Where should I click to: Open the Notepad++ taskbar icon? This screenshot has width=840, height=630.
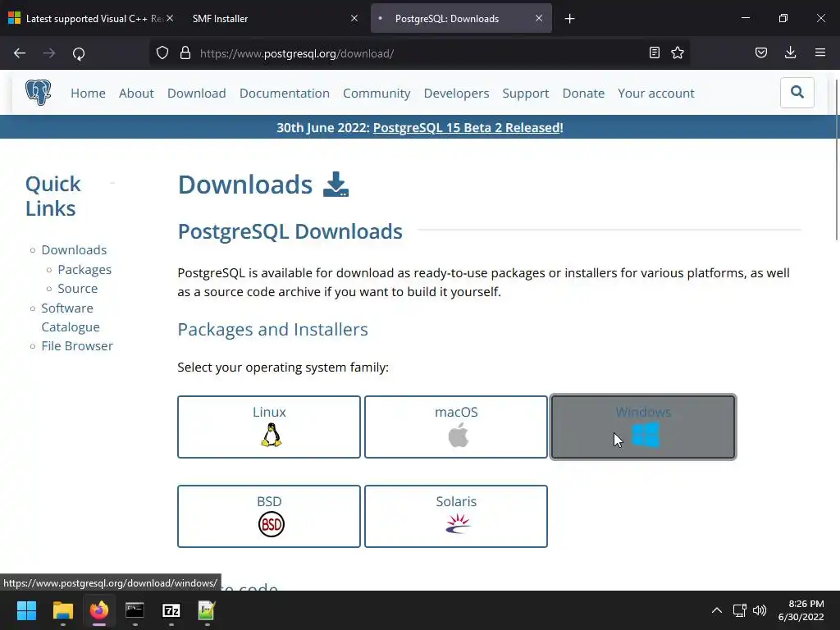tap(207, 610)
